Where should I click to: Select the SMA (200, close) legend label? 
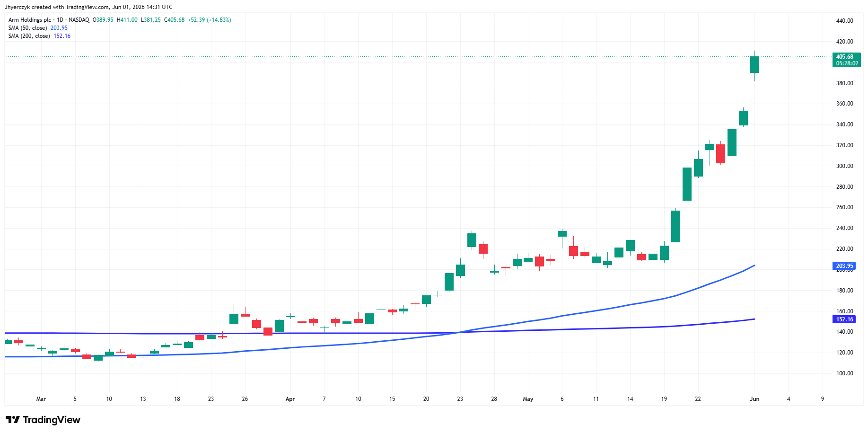pos(29,36)
